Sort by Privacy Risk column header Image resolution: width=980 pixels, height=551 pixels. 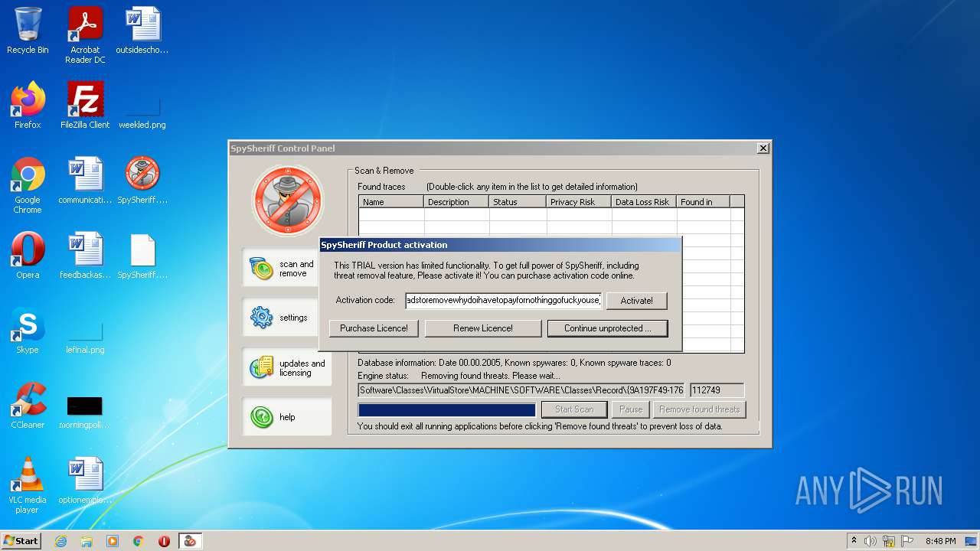(579, 202)
